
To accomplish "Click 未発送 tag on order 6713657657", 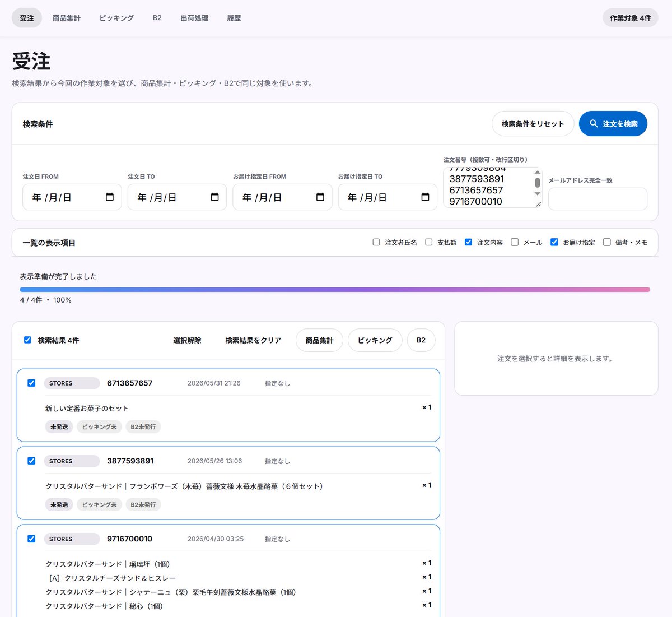I will point(59,427).
